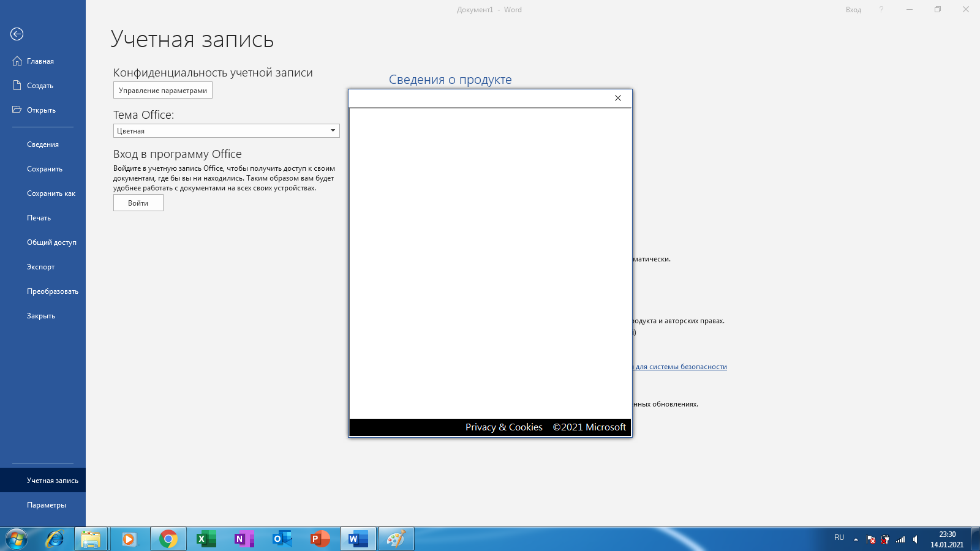Open Paint from the taskbar
This screenshot has width=980, height=551.
(x=396, y=539)
